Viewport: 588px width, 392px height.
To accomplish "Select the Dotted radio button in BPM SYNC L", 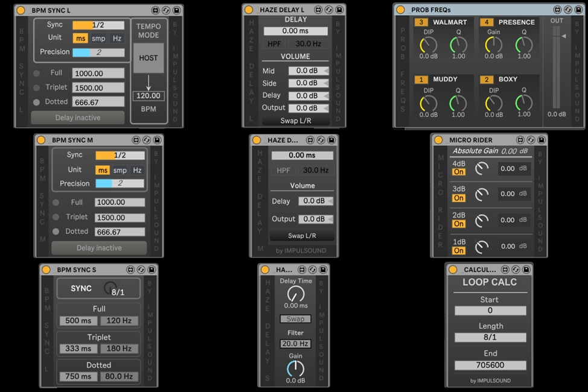I will click(37, 103).
